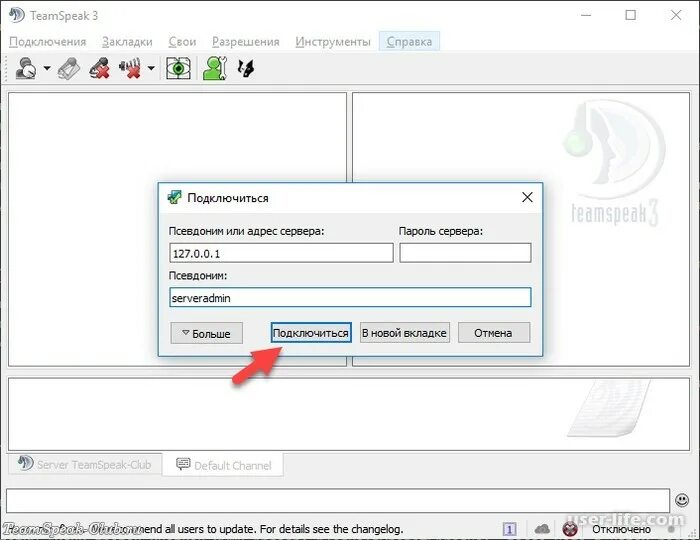The width and height of the screenshot is (700, 540).
Task: Maximize the TeamSpeak 3 window
Action: pyautogui.click(x=630, y=15)
